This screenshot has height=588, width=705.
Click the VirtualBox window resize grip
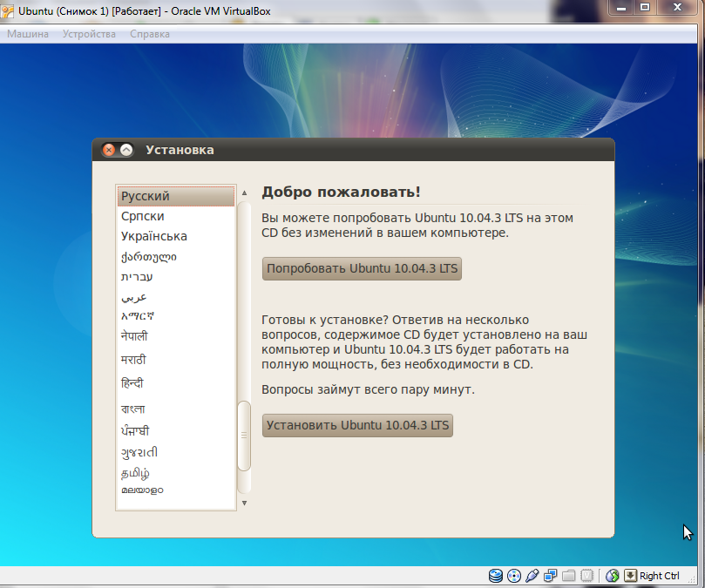click(x=693, y=579)
